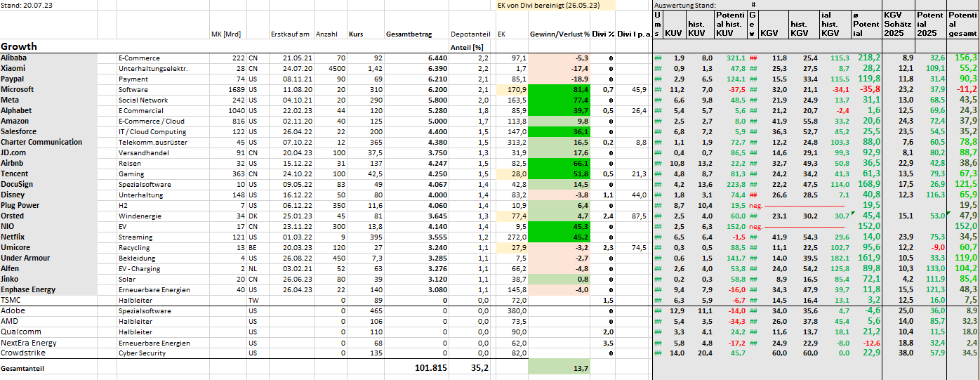Select the MK [Mrd] column header

(x=227, y=34)
